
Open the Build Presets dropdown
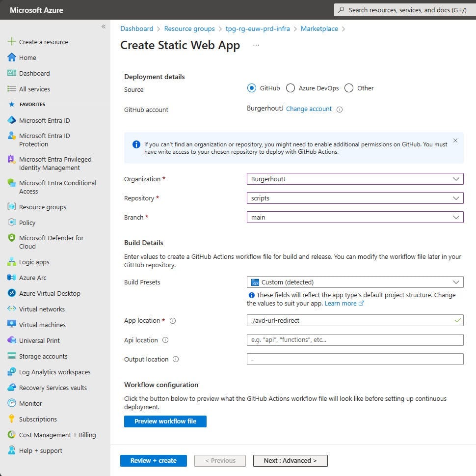pyautogui.click(x=355, y=282)
